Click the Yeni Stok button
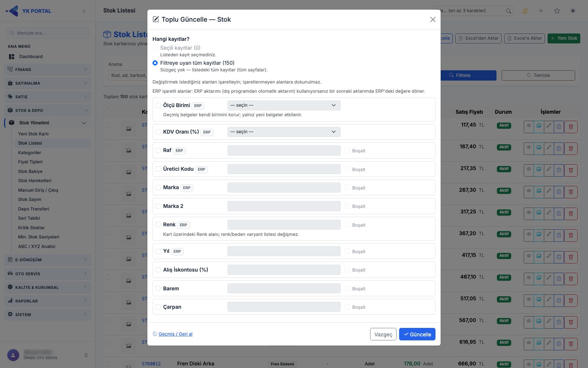Viewport: 588px width, 368px height. [564, 38]
